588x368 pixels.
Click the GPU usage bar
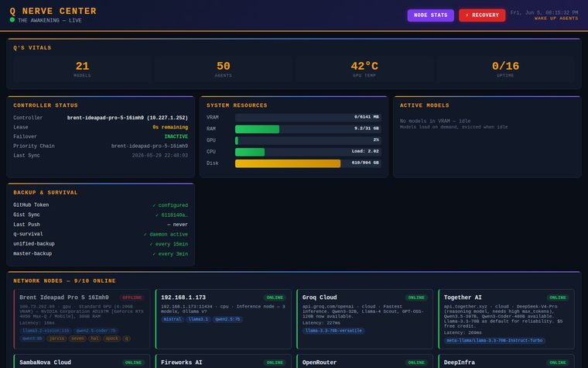click(x=308, y=140)
